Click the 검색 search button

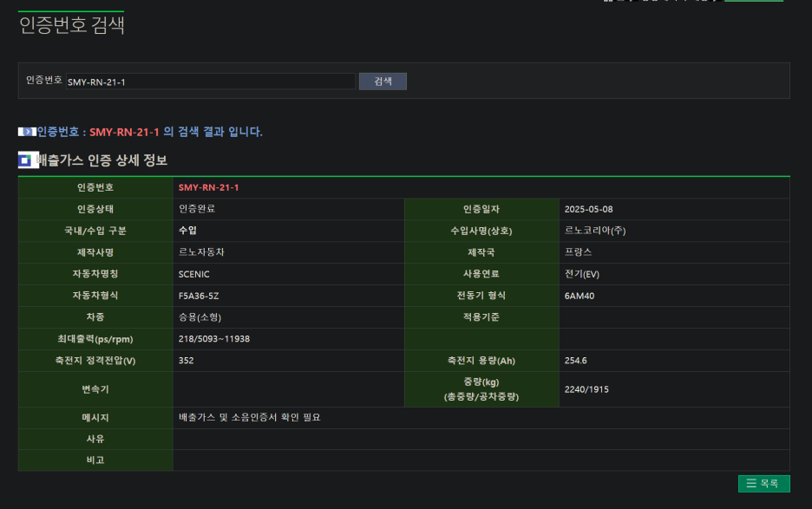click(383, 82)
